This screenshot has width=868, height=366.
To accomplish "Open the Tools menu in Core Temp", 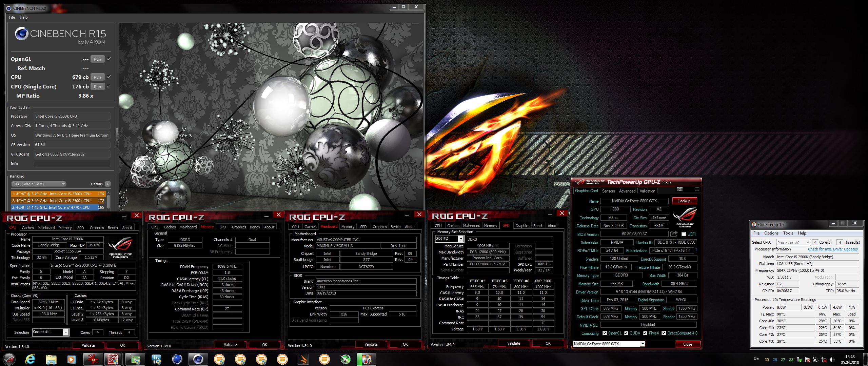I will point(788,233).
